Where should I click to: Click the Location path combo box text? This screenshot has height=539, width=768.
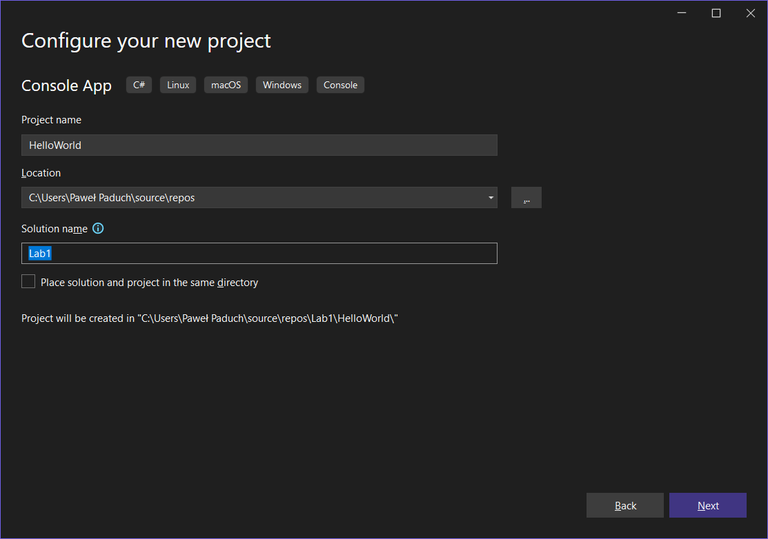[250, 198]
